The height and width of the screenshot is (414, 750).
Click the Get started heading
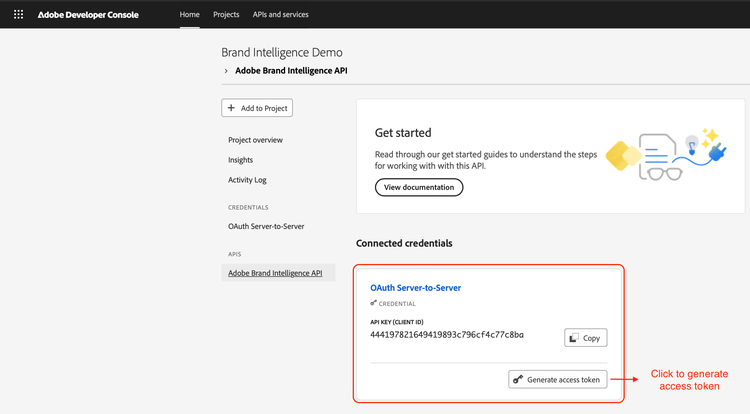403,133
